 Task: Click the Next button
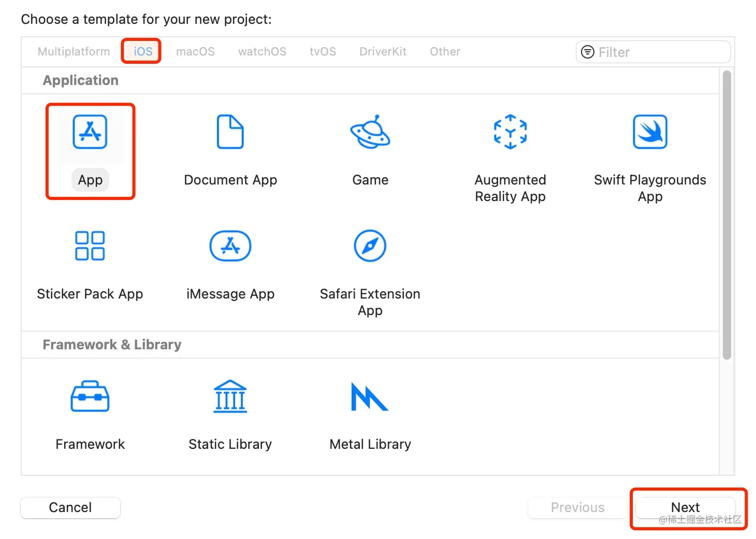click(x=685, y=507)
